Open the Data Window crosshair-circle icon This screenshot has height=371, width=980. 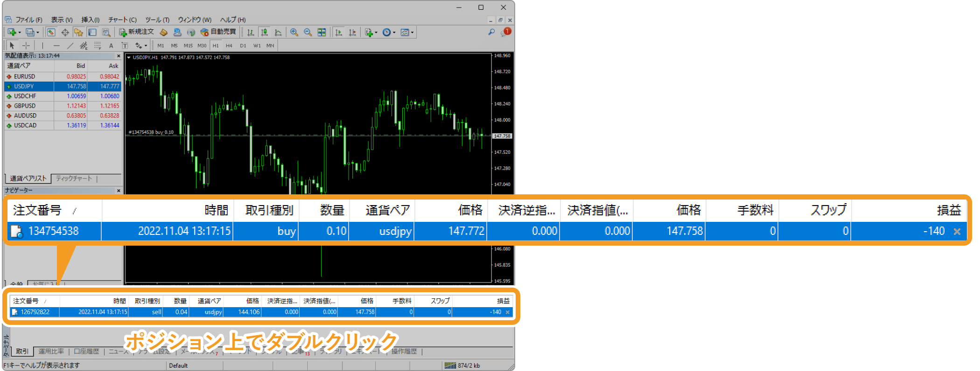(65, 32)
